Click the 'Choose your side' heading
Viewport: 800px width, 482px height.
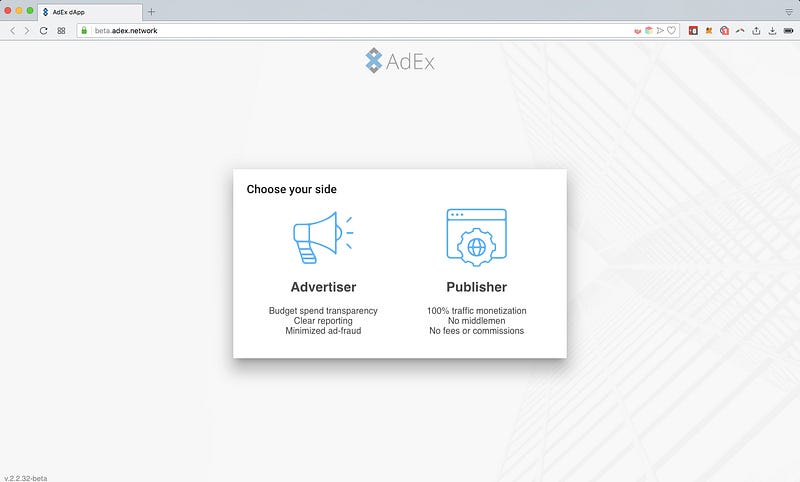coord(291,189)
